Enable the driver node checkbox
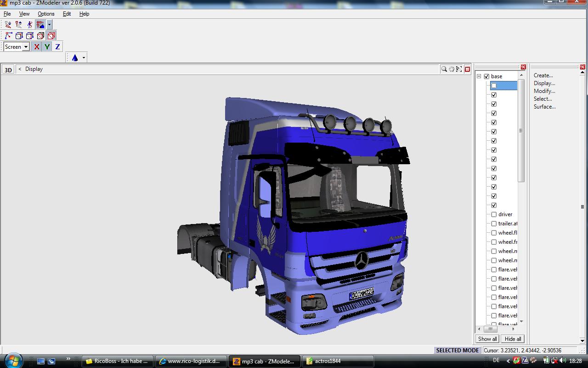Screen dimensions: 588x368 click(x=494, y=214)
